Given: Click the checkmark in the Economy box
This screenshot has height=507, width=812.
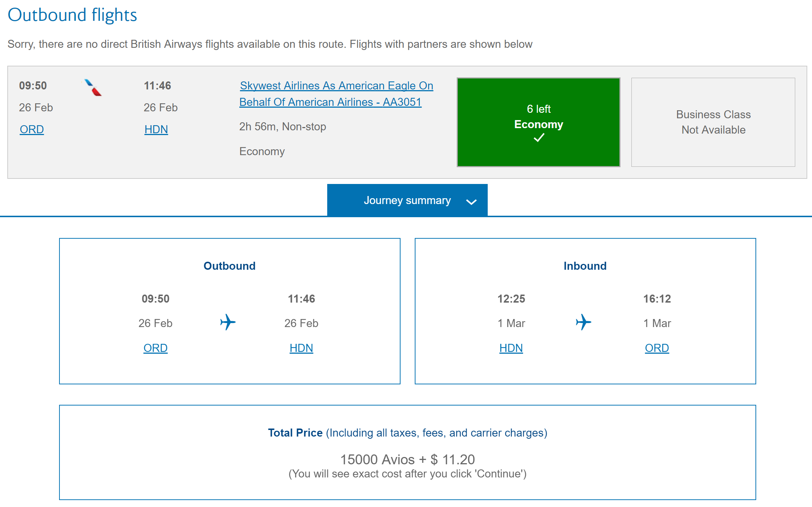Looking at the screenshot, I should pos(539,138).
